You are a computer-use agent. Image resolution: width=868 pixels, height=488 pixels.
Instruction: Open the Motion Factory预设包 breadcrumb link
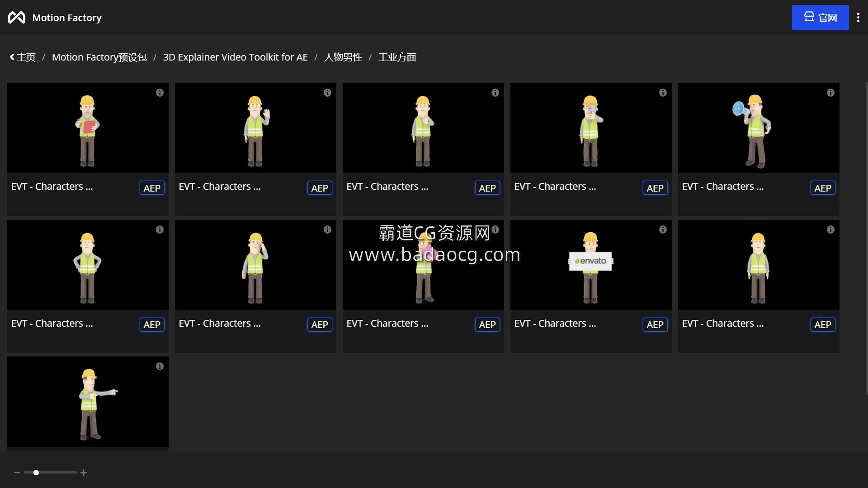(99, 57)
